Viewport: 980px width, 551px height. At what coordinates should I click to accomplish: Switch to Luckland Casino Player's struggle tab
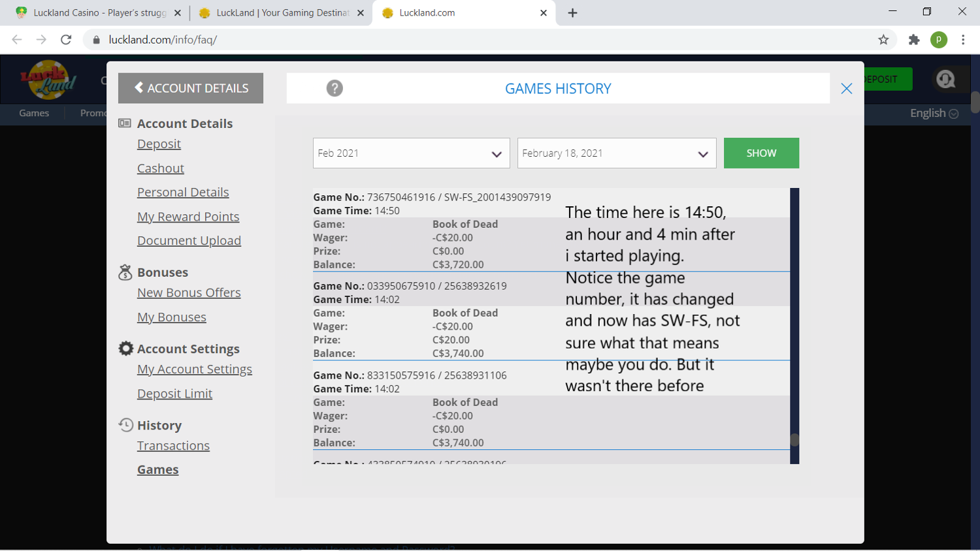[x=98, y=13]
